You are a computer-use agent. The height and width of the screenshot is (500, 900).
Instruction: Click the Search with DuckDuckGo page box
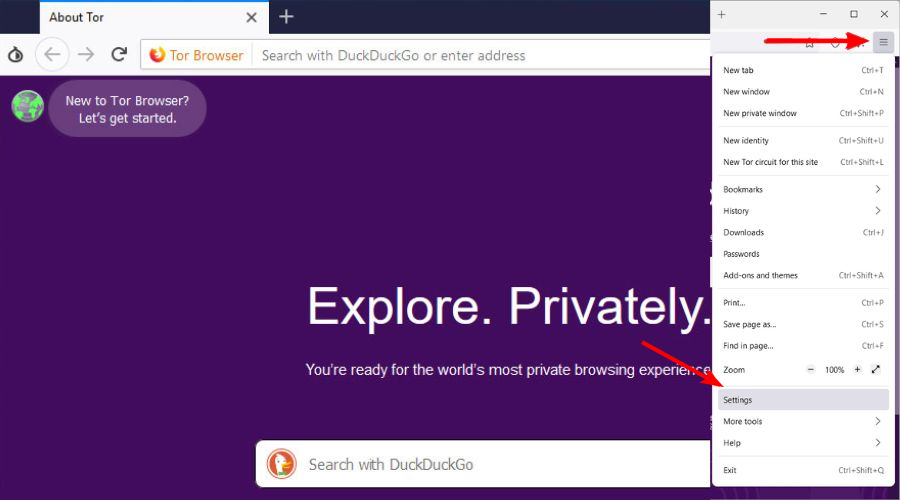483,464
